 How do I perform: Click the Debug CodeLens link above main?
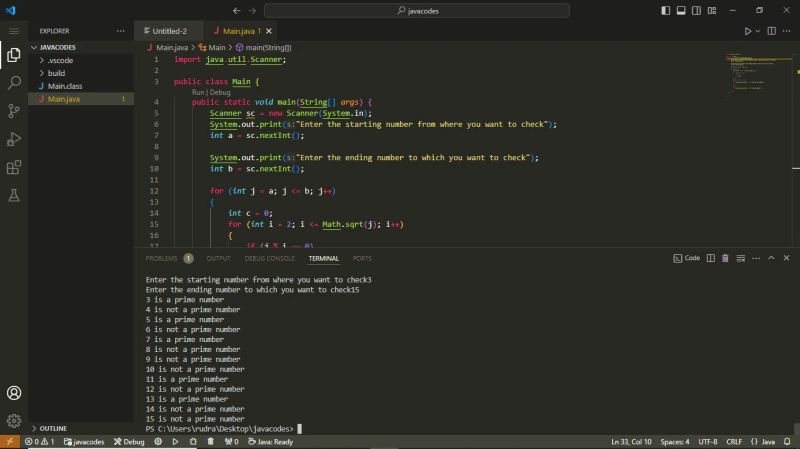[x=220, y=92]
